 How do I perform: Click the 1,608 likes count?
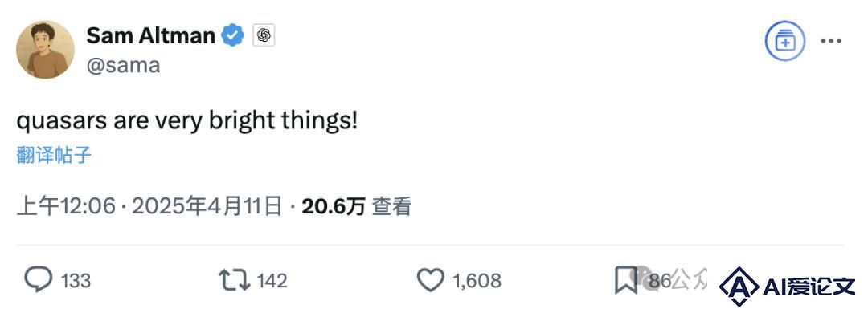tap(477, 281)
